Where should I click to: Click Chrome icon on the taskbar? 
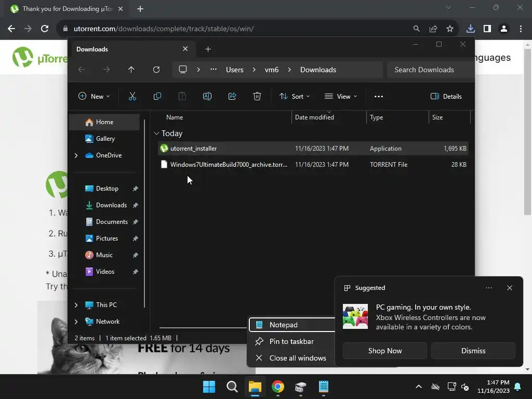pyautogui.click(x=278, y=387)
